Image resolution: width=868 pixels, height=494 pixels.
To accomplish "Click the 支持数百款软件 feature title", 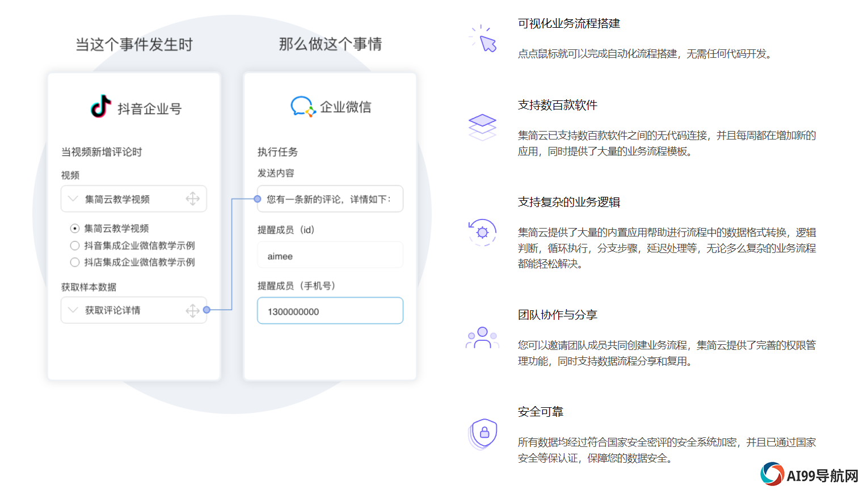I will click(558, 105).
